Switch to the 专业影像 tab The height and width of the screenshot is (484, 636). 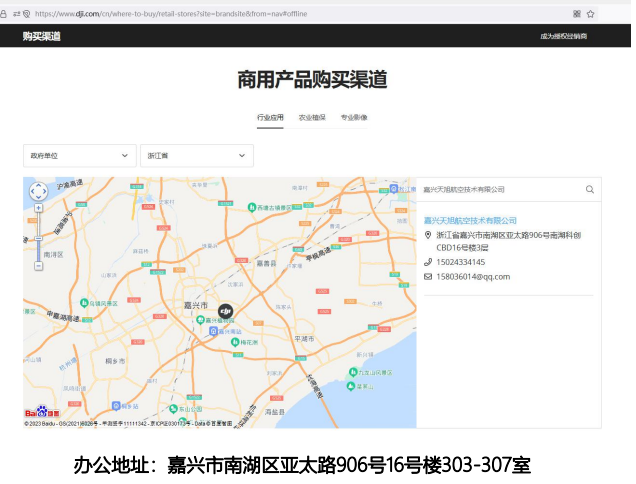(x=354, y=118)
